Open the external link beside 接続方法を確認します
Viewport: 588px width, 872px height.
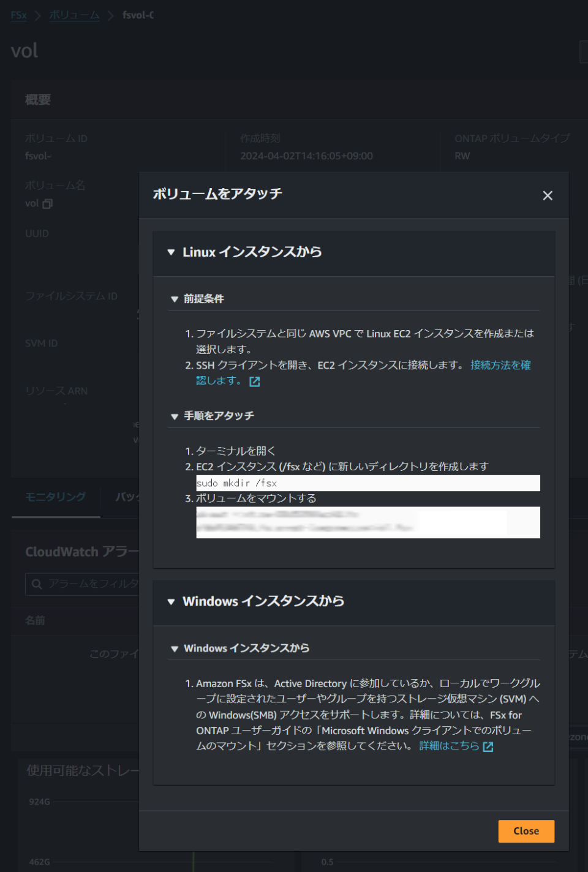tap(254, 382)
